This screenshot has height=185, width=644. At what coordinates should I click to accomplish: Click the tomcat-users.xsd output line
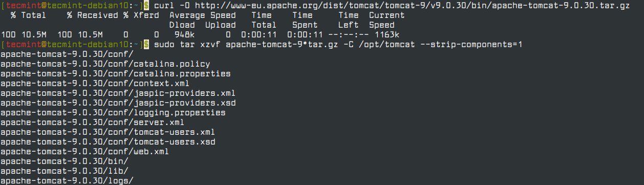click(108, 142)
